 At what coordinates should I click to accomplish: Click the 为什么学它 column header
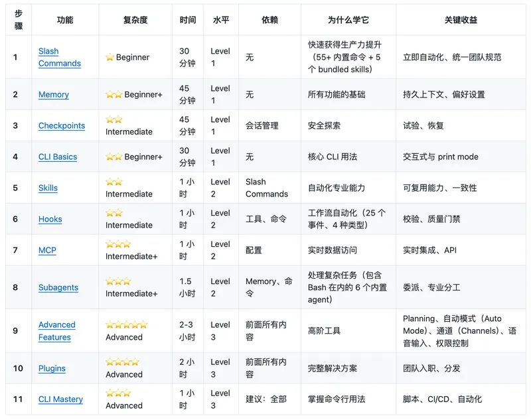348,20
